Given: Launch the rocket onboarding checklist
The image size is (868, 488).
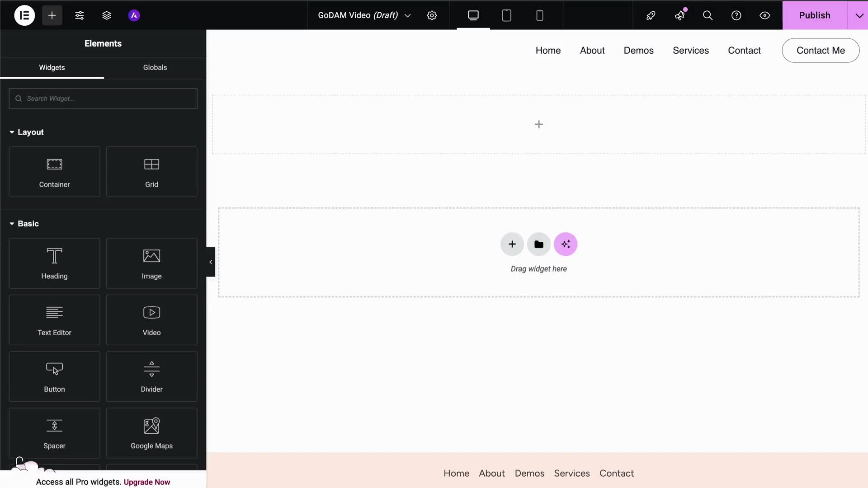Looking at the screenshot, I should [x=651, y=15].
